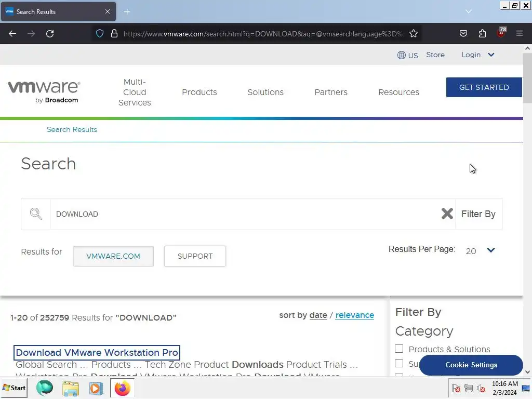Click browser address bar URL
The width and height of the screenshot is (532, 399).
[263, 34]
